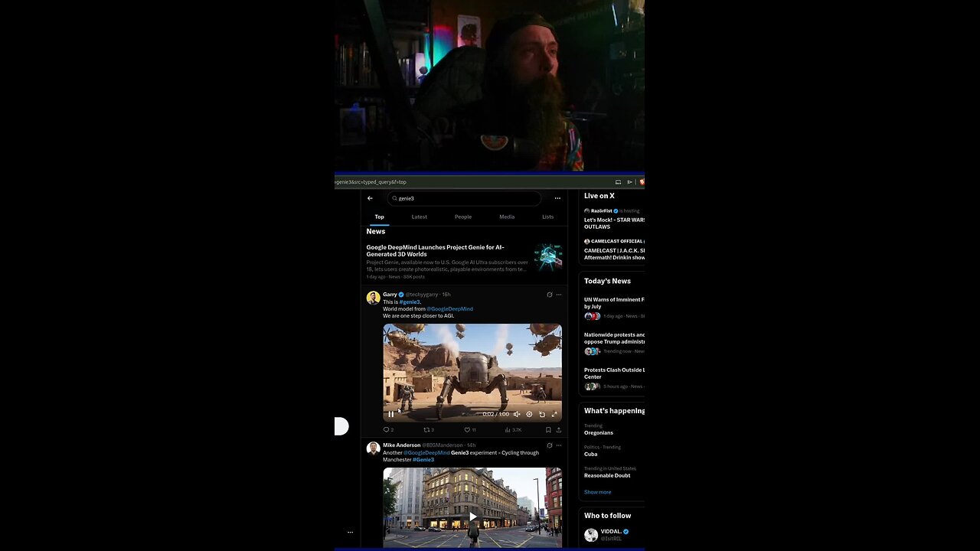Open video settings gear on Garry's video
Screen dimensions: 980x551
tap(529, 414)
